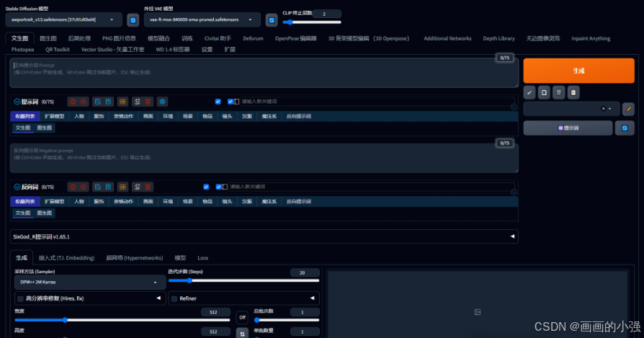Swap width and height with the arrows icon
The image size is (644, 338).
coord(242,334)
